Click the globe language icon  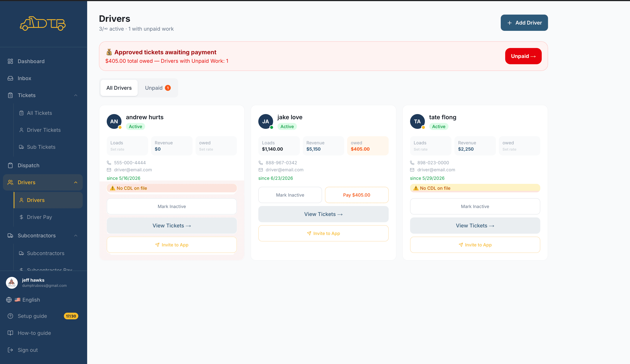click(9, 300)
